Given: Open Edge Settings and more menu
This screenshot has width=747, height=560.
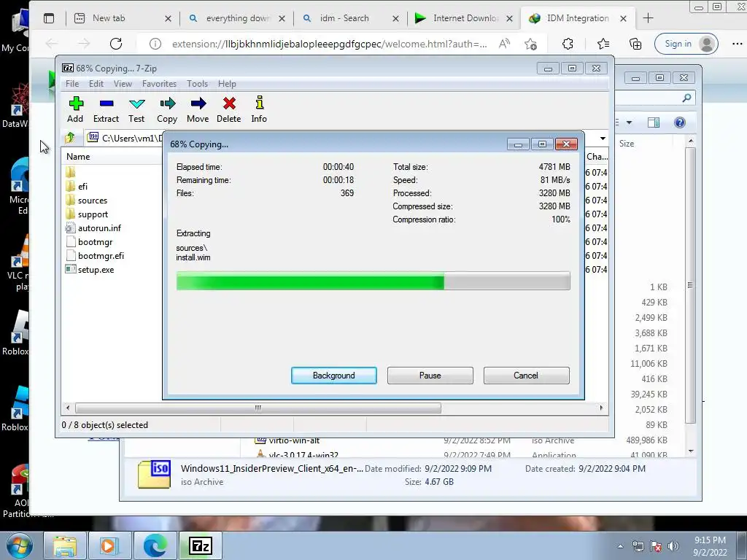Looking at the screenshot, I should point(737,44).
